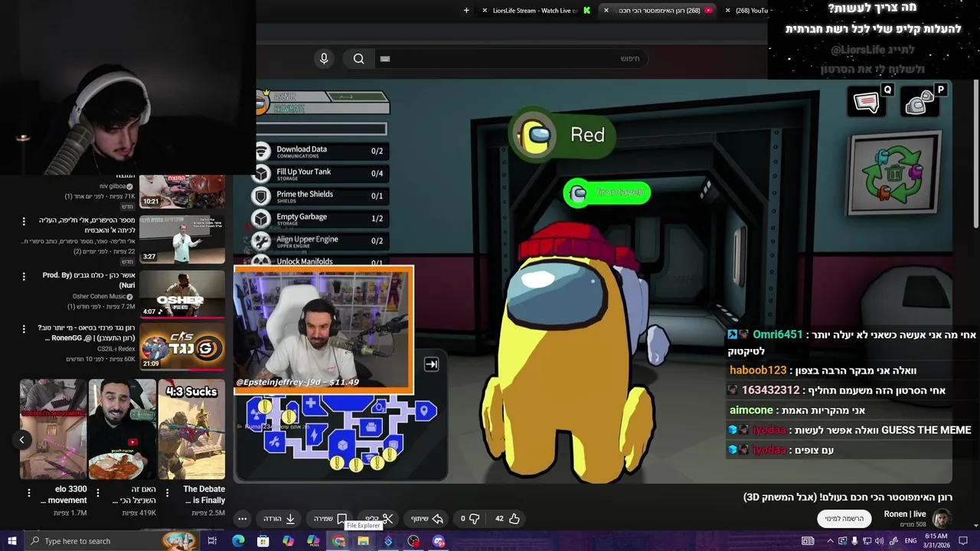This screenshot has width=980, height=551.
Task: Open Microsoft Store from taskbar
Action: [263, 541]
